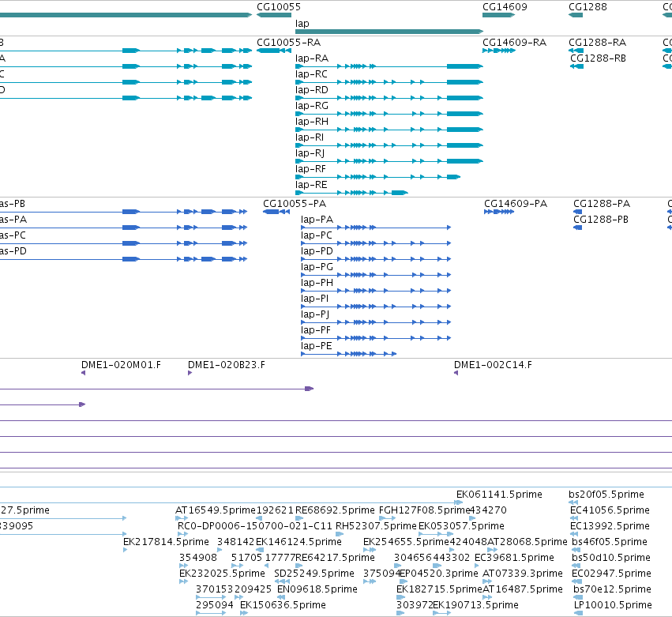The image size is (672, 617).
Task: Open the CG1288-RA transcript label
Action: [x=598, y=43]
